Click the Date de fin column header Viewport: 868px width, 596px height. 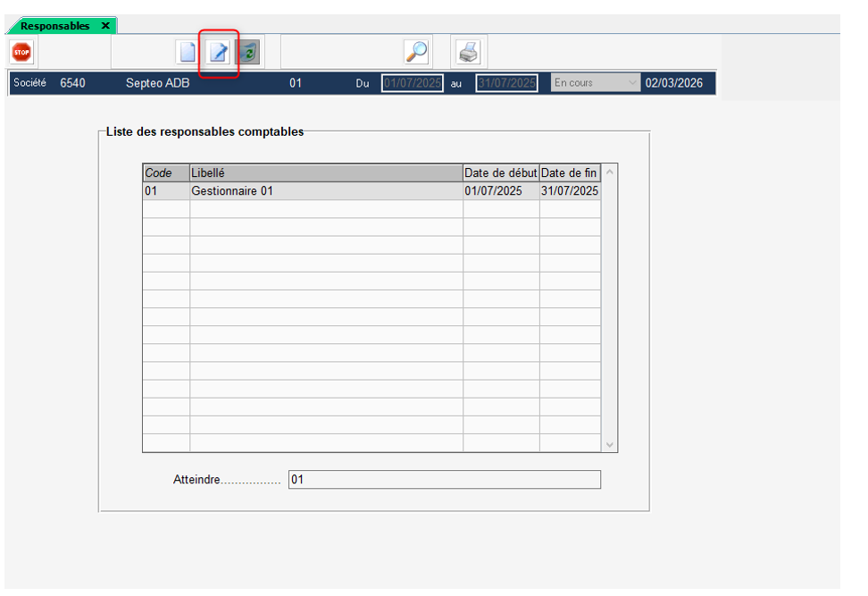pos(570,172)
